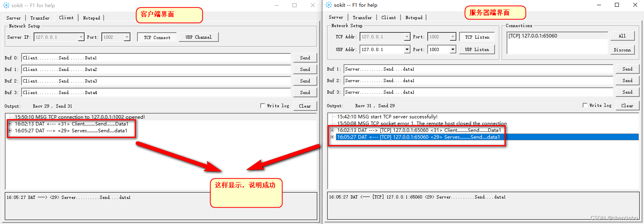Image resolution: width=644 pixels, height=224 pixels.
Task: Expand the 16:02:13 entry in the server log
Action: coord(332,130)
